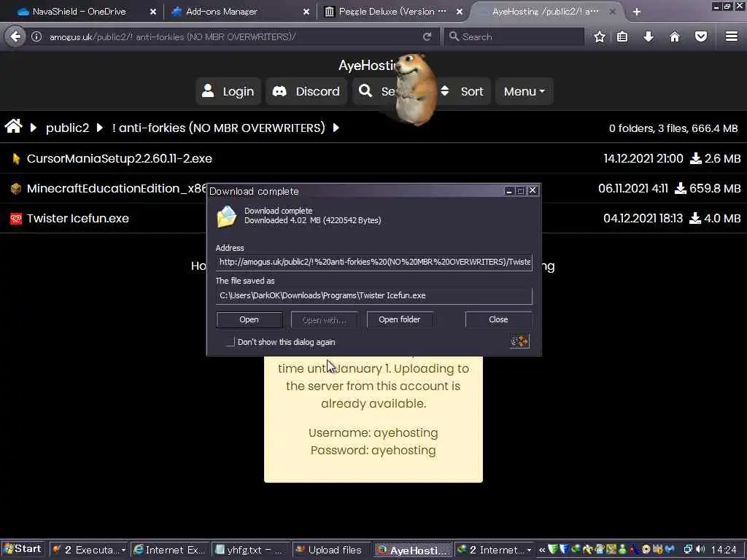Switch to Internet Ex... taskbar item
747x560 pixels.
coord(169,550)
